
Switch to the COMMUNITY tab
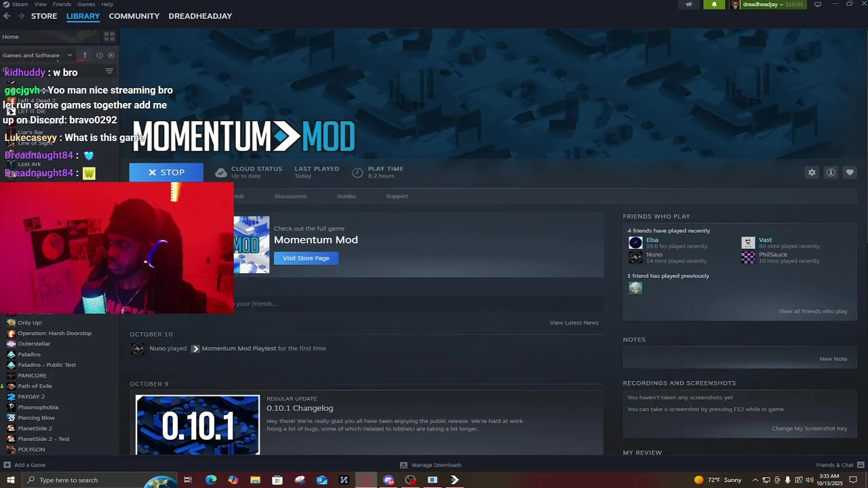[x=134, y=16]
